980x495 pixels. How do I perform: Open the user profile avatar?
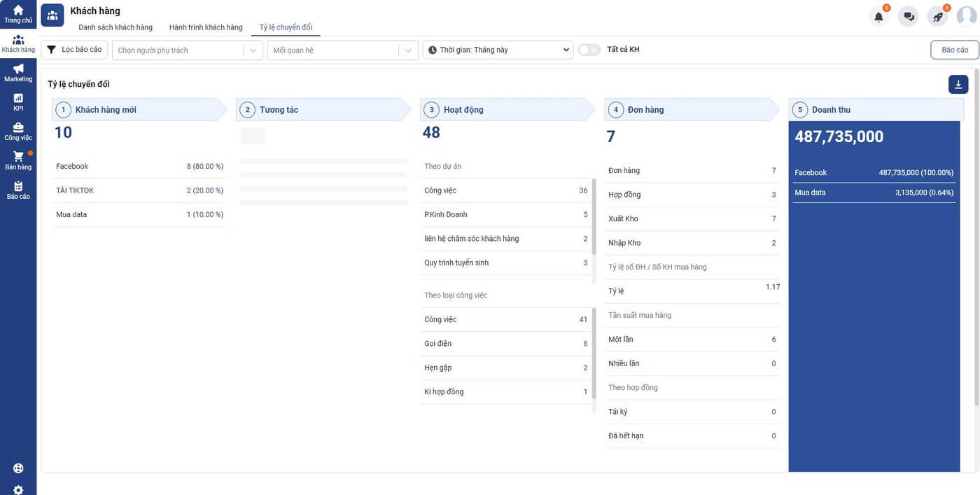pos(966,17)
